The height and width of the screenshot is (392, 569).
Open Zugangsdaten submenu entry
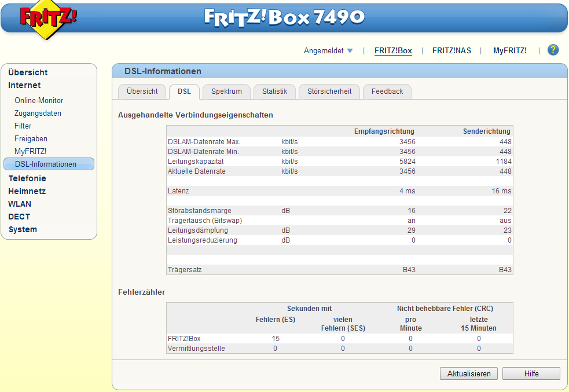point(38,113)
